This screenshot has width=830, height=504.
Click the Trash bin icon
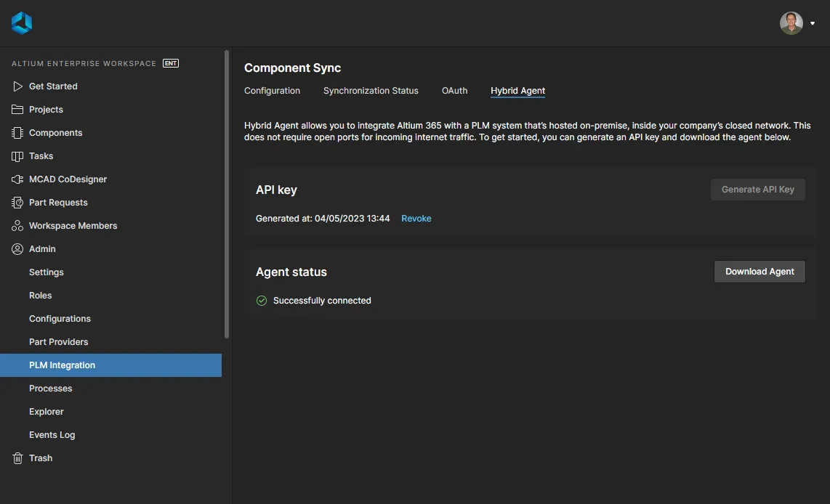click(17, 458)
